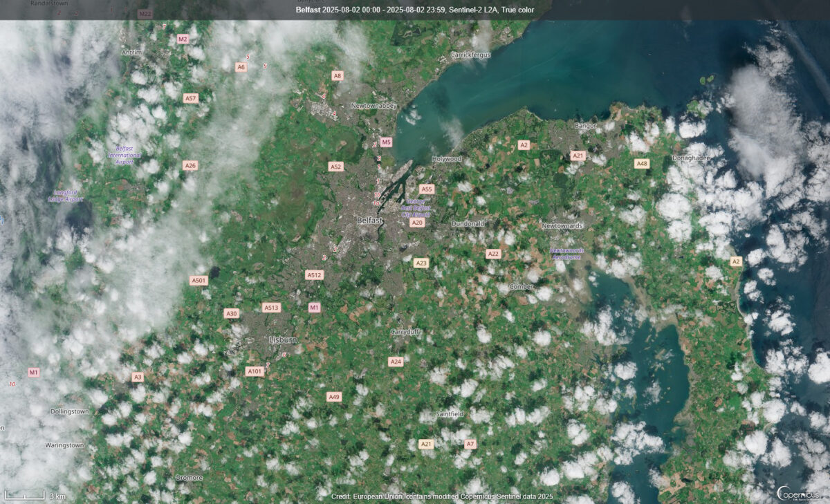Screen dimensions: 830x504
Task: Click the Bangor town label
Action: click(584, 126)
